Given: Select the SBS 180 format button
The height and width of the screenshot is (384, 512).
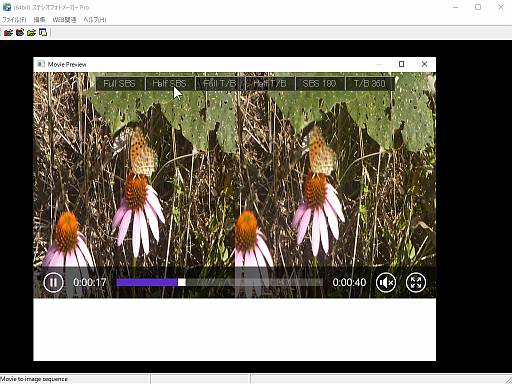Looking at the screenshot, I should (320, 83).
